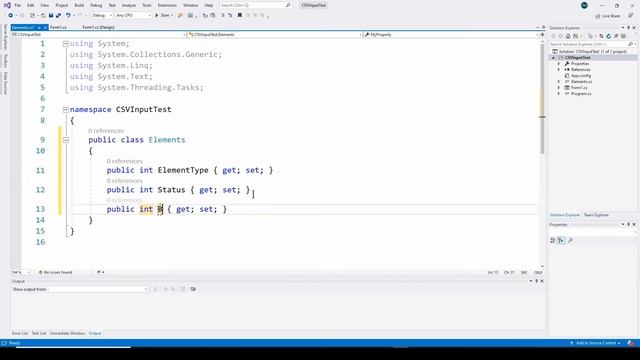
Task: Click the toolbar bookmark icon
Action: 240,16
